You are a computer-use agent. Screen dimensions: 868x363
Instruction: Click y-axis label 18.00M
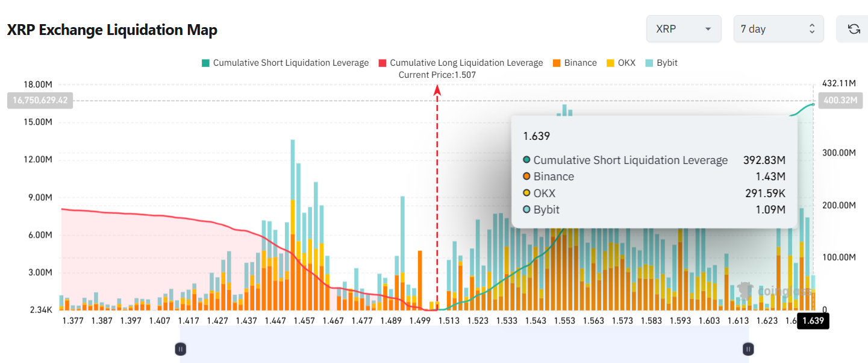pyautogui.click(x=39, y=84)
